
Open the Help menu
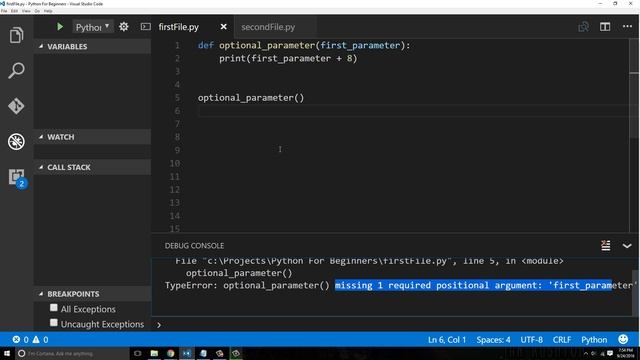(x=48, y=11)
